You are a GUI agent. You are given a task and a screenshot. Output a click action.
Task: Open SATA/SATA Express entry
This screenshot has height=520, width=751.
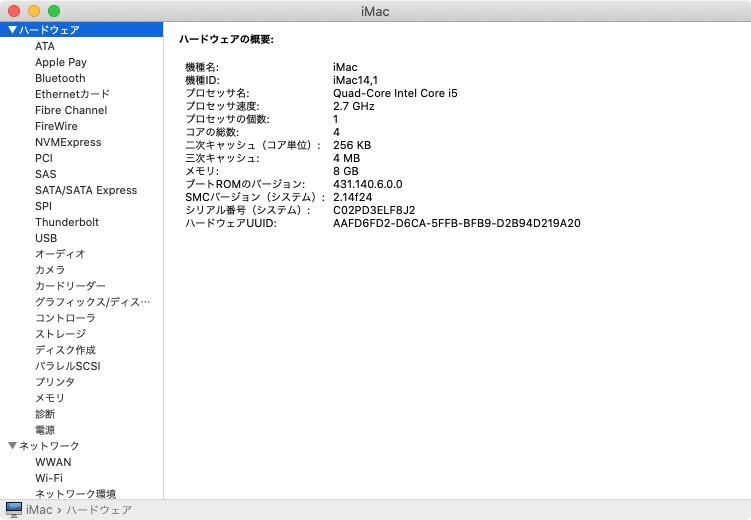pos(86,190)
